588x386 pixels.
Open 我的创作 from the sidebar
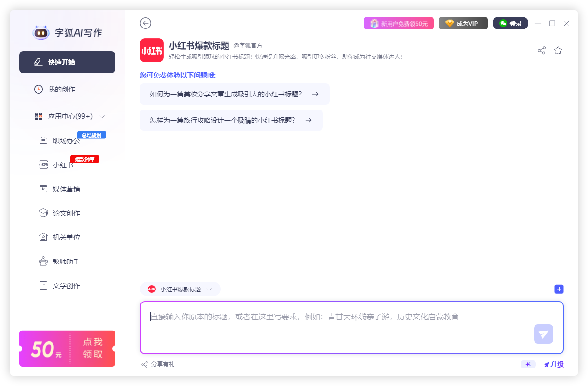point(61,89)
